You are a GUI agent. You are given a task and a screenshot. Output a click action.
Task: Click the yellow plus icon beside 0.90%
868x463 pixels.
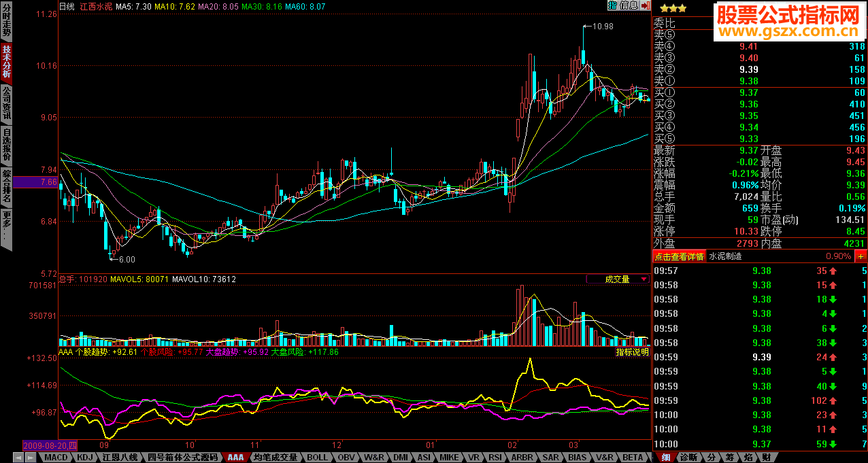[x=861, y=256]
